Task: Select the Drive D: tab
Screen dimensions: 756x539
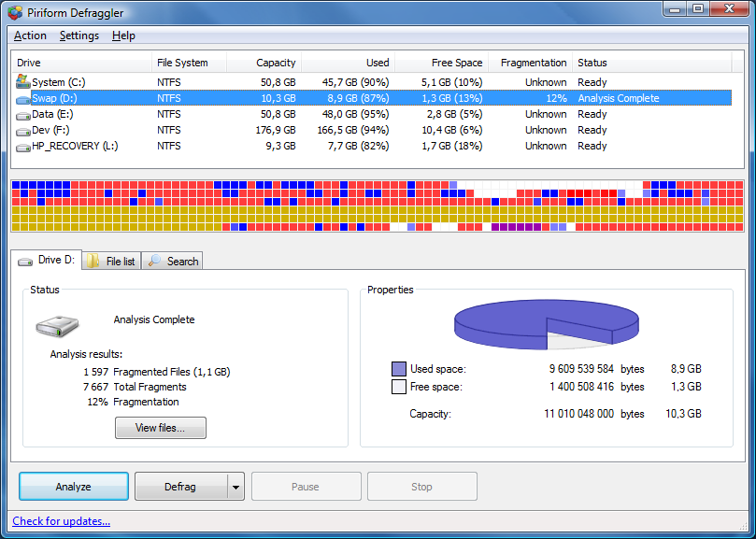Action: pyautogui.click(x=47, y=261)
